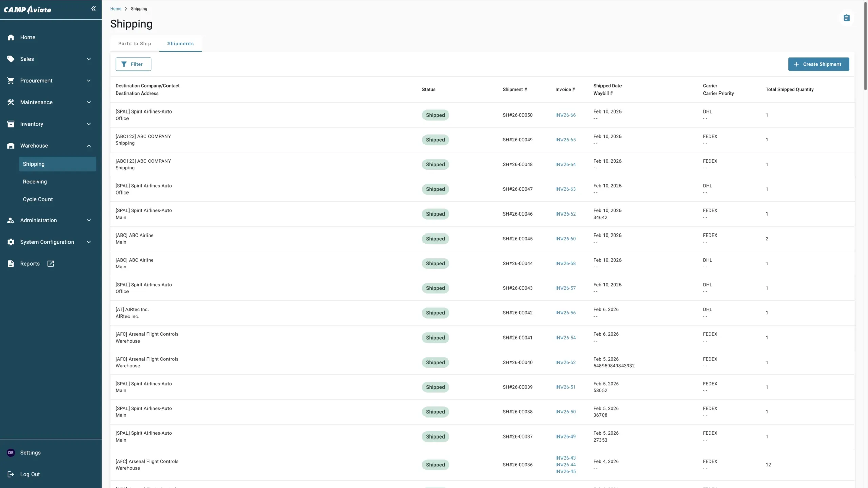Open Receiving in Warehouse submenu
Screen dimensions: 868x488
pyautogui.click(x=35, y=182)
